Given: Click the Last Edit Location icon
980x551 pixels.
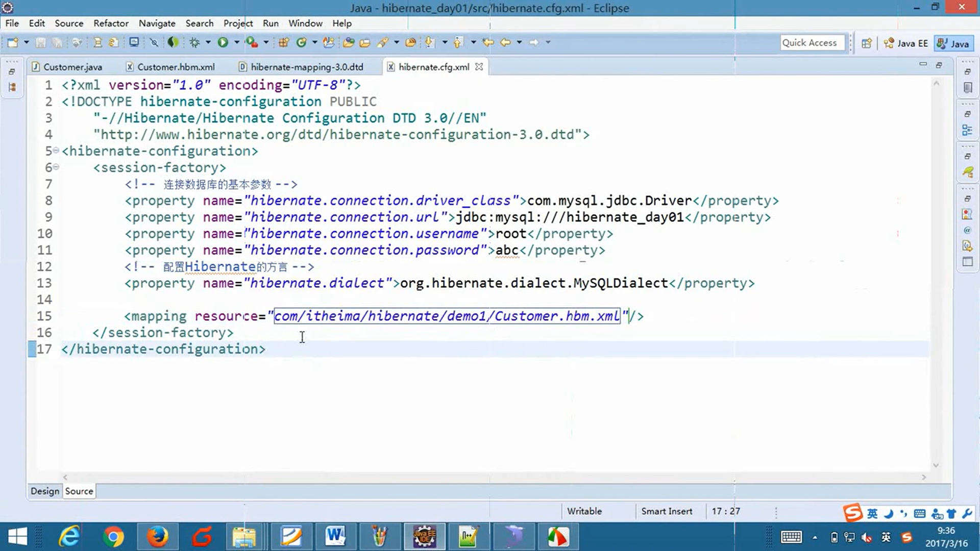Looking at the screenshot, I should point(488,42).
